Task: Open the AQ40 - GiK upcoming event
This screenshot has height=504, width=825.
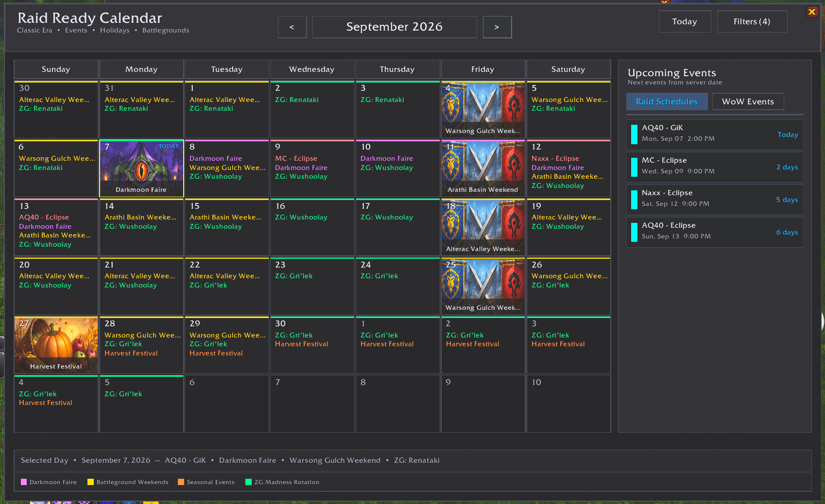Action: point(715,134)
